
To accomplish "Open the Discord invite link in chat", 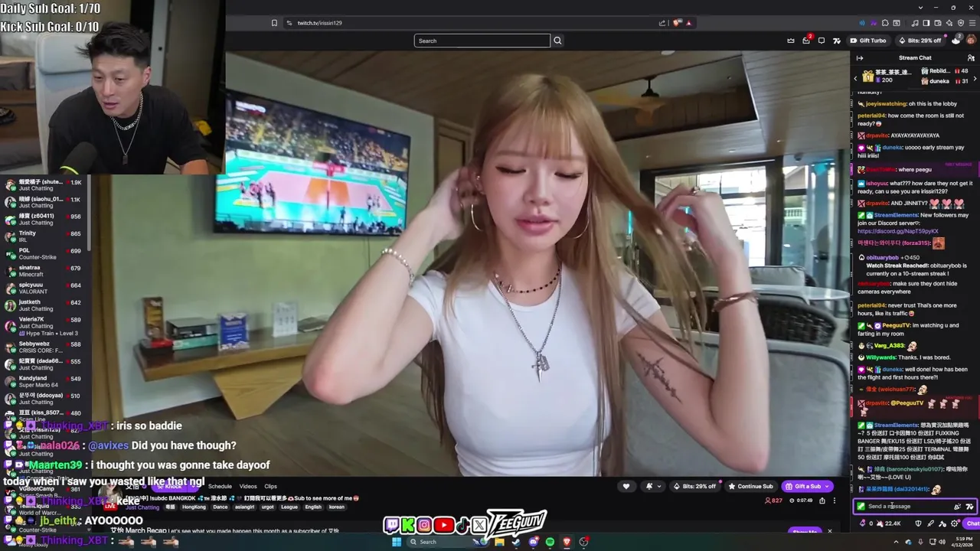I will [897, 231].
